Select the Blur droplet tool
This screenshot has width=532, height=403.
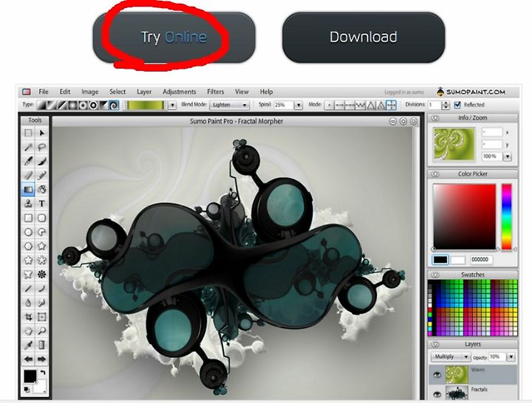(29, 303)
